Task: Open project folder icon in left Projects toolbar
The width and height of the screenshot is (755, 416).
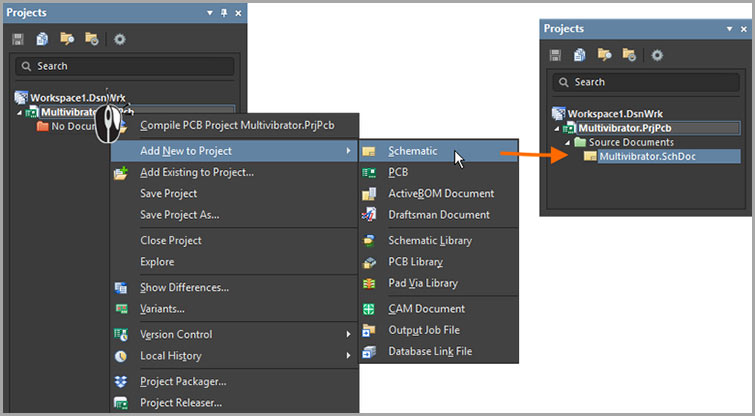Action: click(67, 39)
